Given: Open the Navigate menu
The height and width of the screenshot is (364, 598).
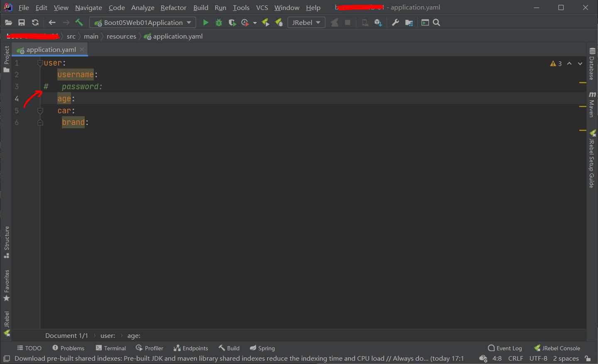Looking at the screenshot, I should coord(88,8).
